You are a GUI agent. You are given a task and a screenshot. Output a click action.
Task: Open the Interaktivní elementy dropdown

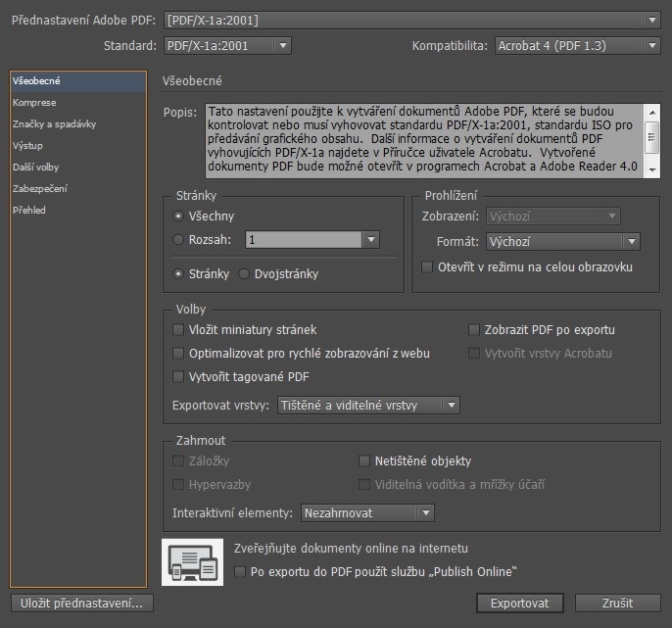point(367,512)
